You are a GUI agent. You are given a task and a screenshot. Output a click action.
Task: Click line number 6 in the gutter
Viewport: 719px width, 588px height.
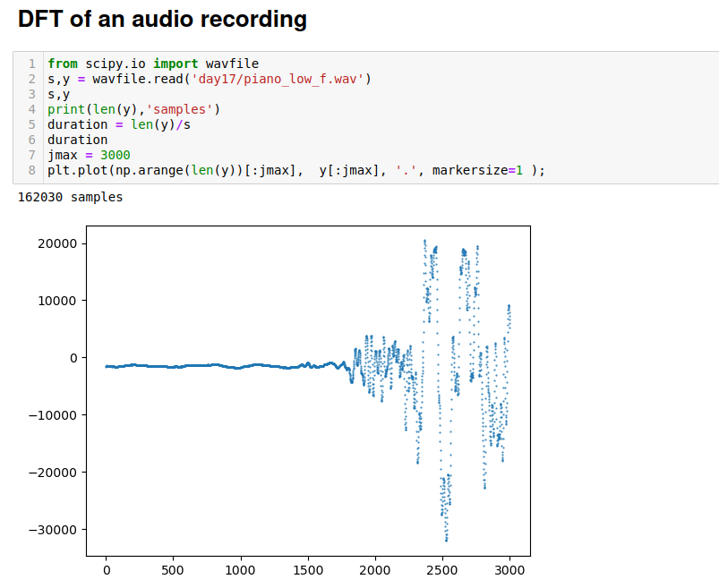point(31,140)
